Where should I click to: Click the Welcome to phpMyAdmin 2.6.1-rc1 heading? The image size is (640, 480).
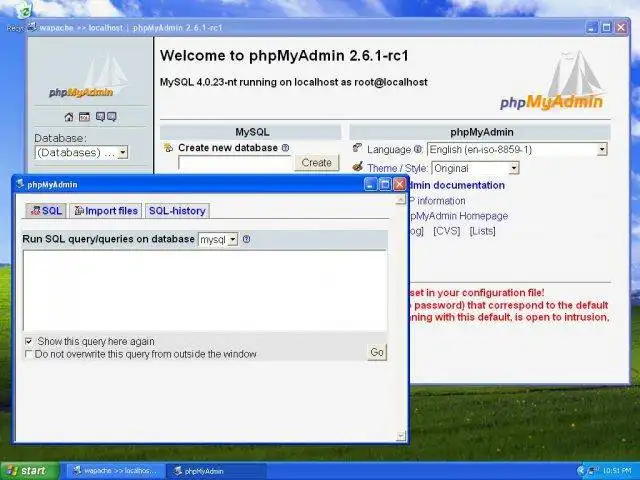[x=284, y=56]
